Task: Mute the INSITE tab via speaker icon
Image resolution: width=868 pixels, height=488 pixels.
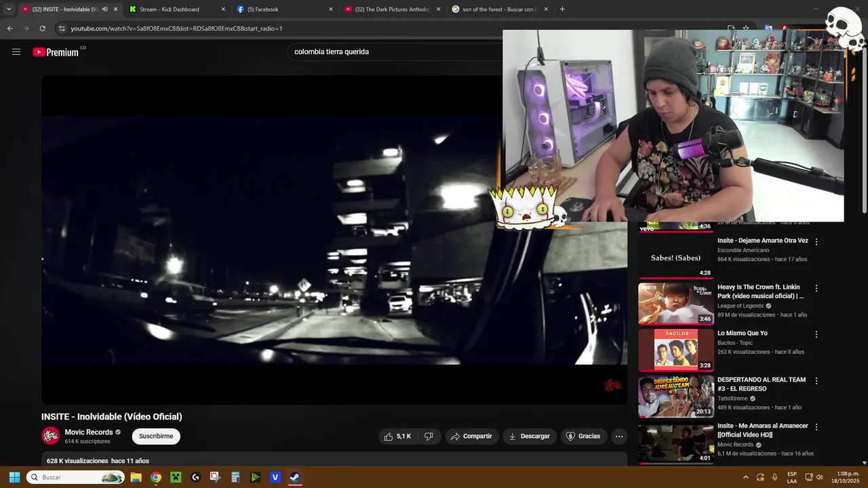Action: tap(104, 9)
